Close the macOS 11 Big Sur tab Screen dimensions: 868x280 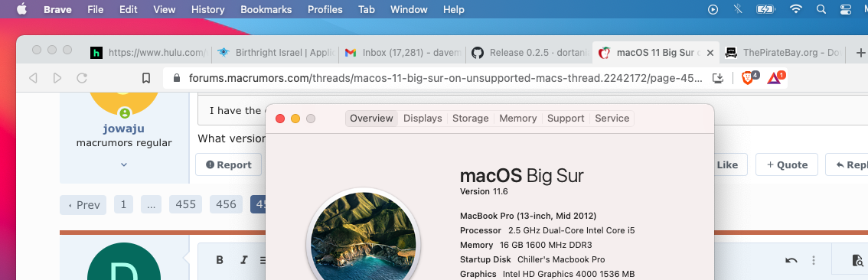click(710, 53)
